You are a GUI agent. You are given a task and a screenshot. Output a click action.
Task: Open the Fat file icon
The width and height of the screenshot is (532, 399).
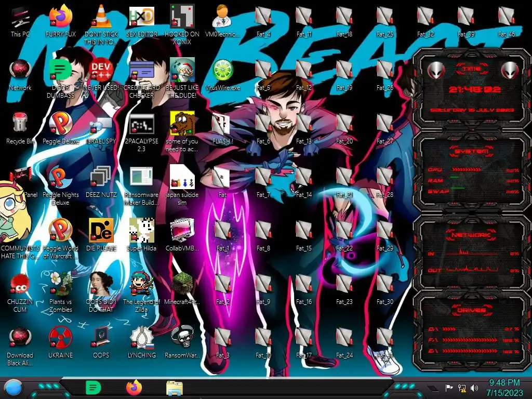221,178
